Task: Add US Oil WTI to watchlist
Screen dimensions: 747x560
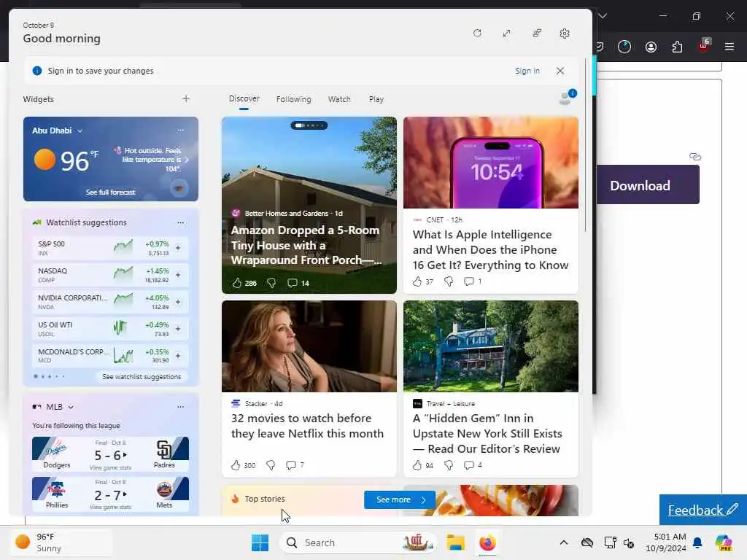Action: [x=178, y=329]
